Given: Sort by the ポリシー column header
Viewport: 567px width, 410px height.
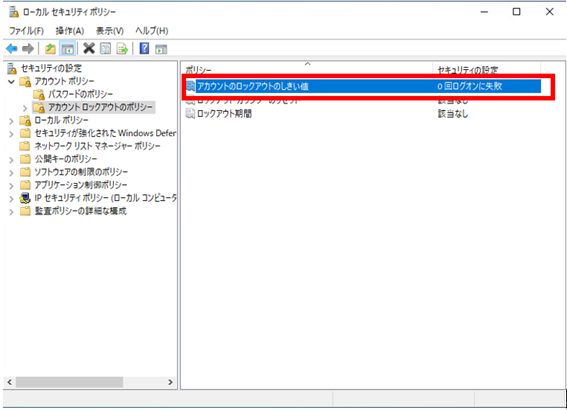Looking at the screenshot, I should (x=307, y=69).
